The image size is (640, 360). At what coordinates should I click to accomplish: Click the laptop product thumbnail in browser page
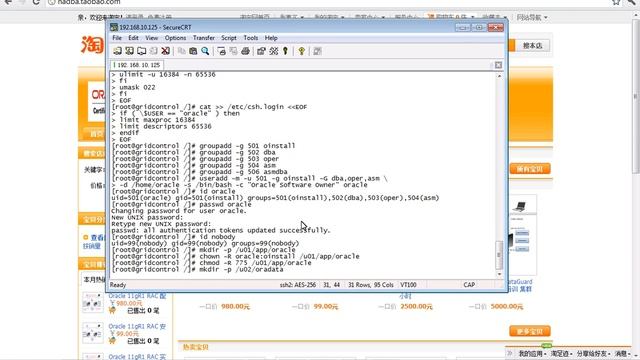520,206
